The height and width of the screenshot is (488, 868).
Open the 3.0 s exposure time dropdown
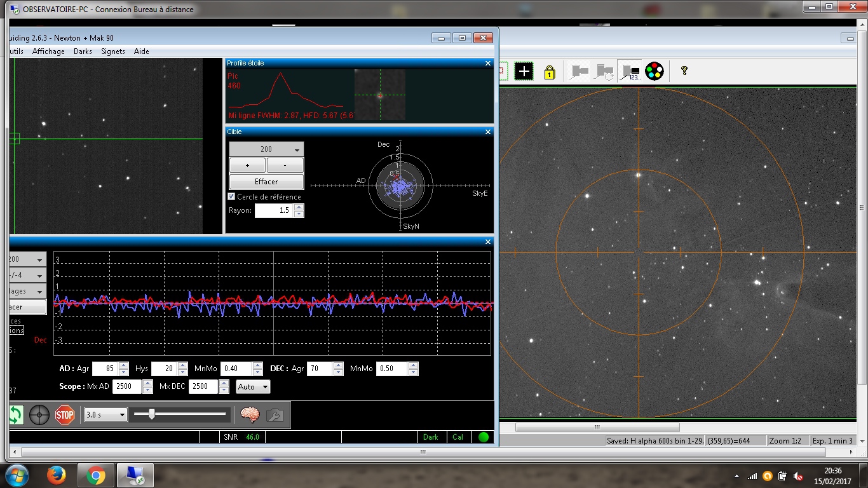(x=105, y=415)
